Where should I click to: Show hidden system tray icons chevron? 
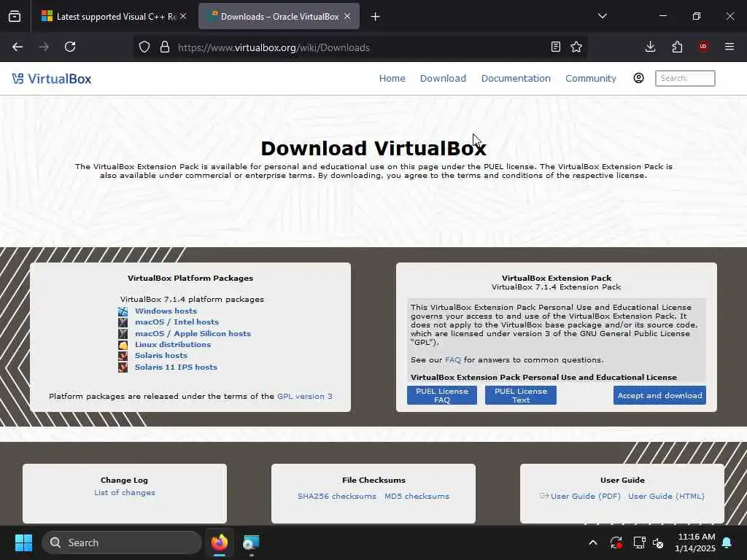[x=593, y=542]
